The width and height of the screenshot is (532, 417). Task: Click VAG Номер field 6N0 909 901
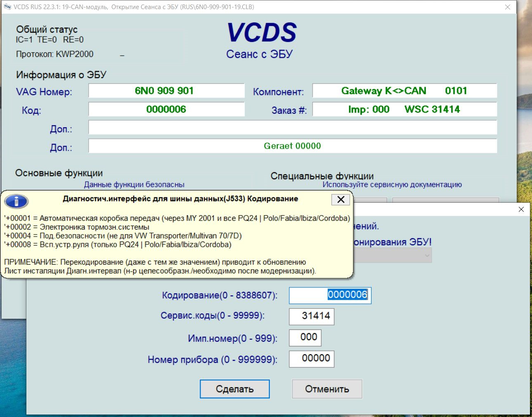[166, 91]
